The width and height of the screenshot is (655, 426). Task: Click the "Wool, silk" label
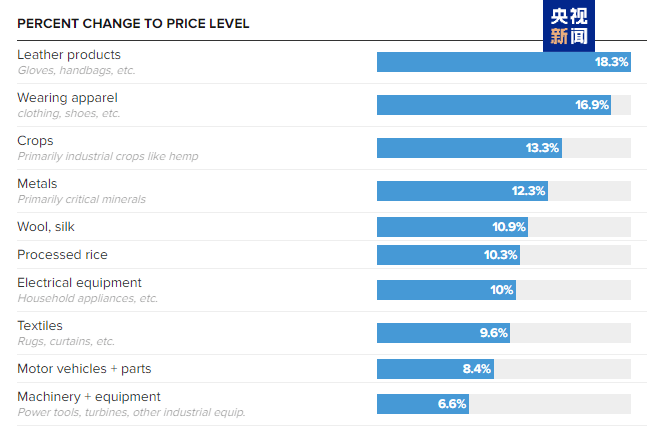click(x=46, y=227)
